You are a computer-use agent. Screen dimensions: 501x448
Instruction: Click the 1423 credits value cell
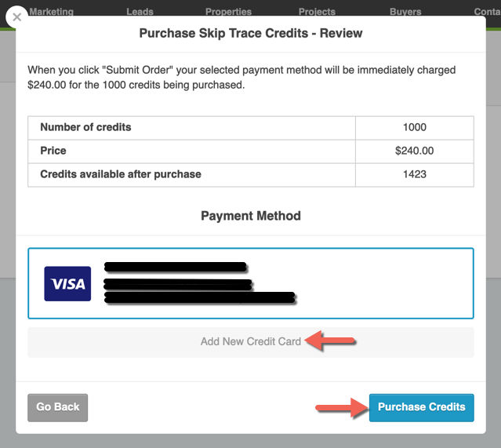click(x=414, y=174)
